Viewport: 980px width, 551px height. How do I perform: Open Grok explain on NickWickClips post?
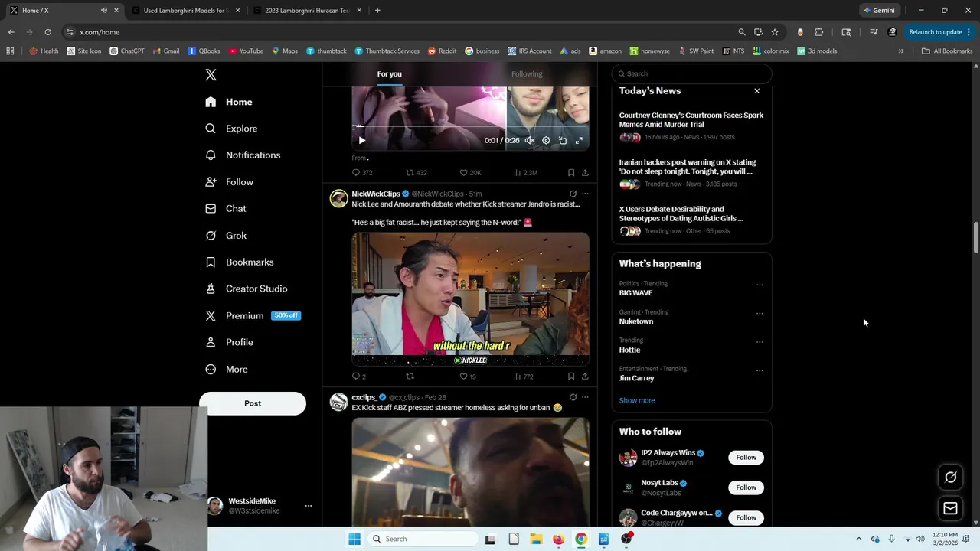(573, 194)
